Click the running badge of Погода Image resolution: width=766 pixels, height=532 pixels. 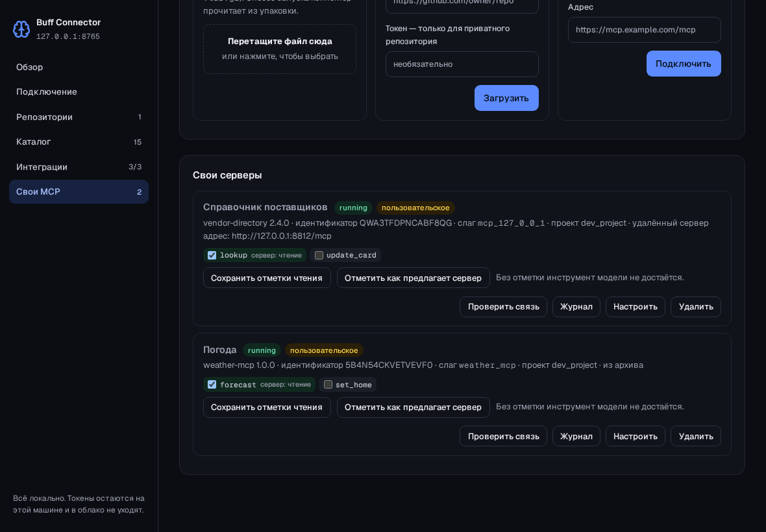[262, 350]
